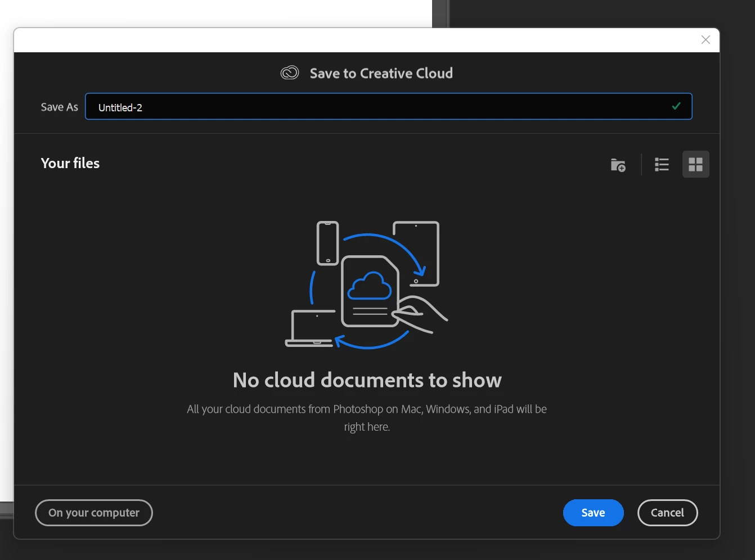Close the Save to Creative Cloud dialog

pyautogui.click(x=705, y=39)
